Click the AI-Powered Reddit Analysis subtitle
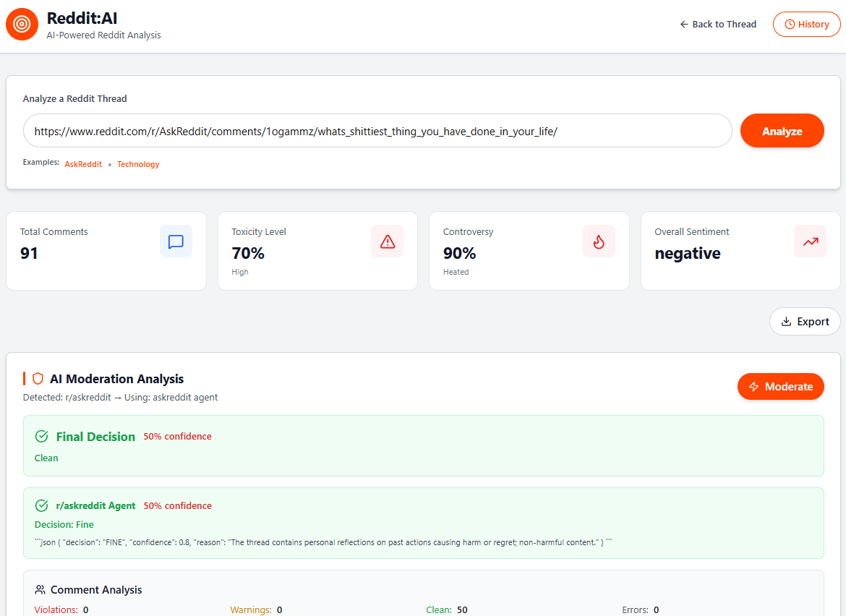Screen dimensions: 846x616 (103, 35)
